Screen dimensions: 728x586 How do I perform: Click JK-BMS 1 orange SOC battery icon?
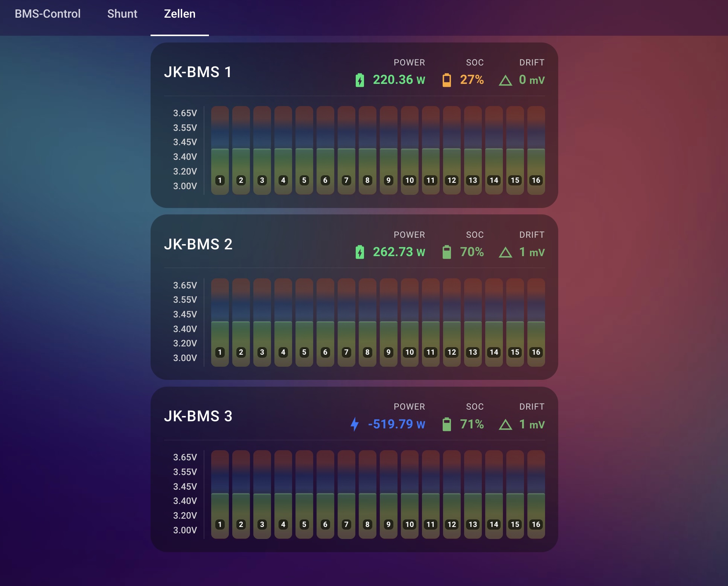point(446,80)
